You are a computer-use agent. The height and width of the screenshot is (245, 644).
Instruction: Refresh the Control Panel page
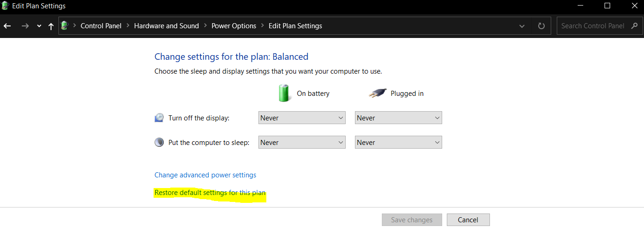[541, 26]
